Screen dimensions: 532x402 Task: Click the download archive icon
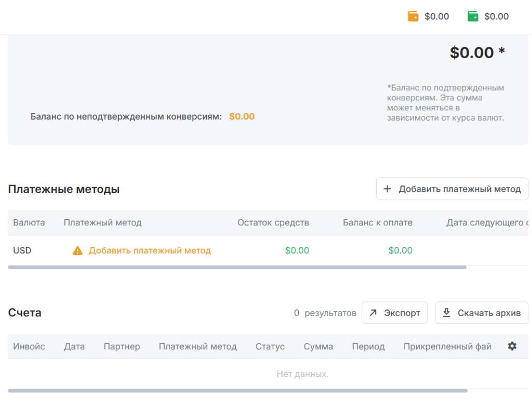tap(446, 313)
